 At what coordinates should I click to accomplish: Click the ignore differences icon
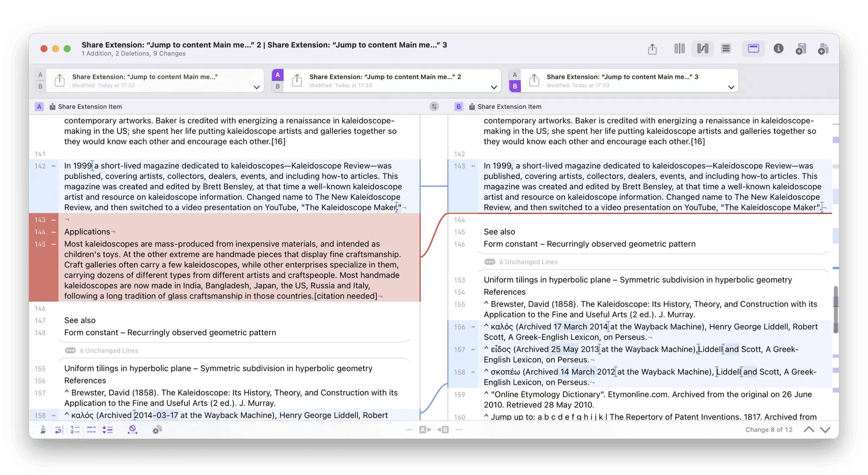pyautogui.click(x=132, y=430)
